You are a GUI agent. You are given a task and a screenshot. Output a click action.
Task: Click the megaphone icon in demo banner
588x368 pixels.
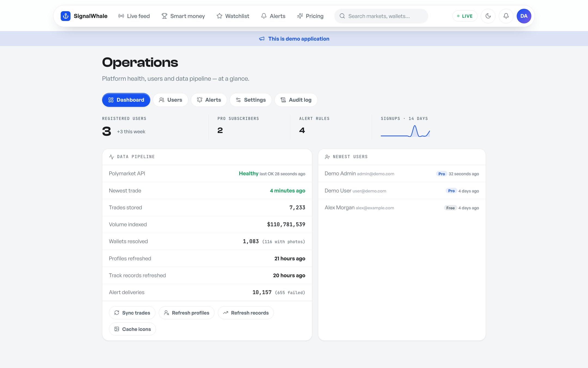262,39
